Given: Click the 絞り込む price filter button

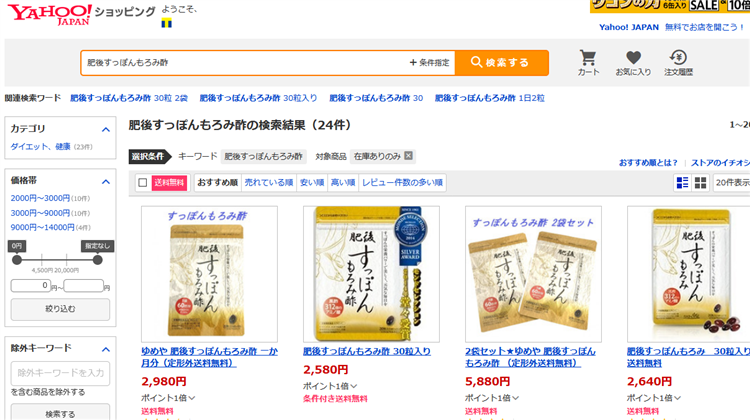Looking at the screenshot, I should tap(60, 309).
